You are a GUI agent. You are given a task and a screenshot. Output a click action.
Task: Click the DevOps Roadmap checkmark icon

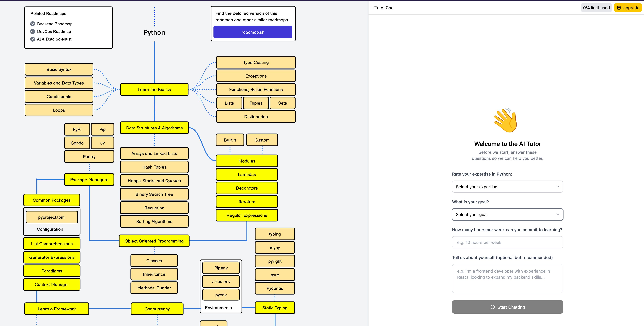click(x=32, y=32)
